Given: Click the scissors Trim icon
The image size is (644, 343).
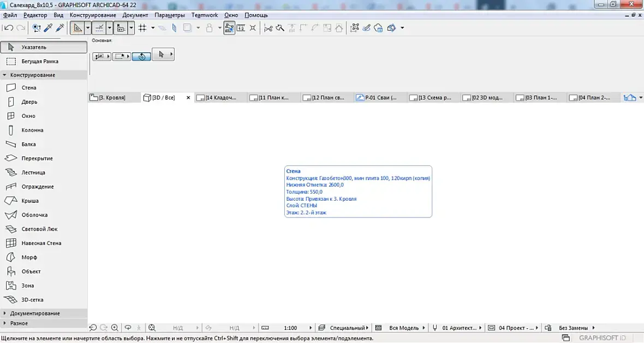Looking at the screenshot, I should (x=268, y=28).
